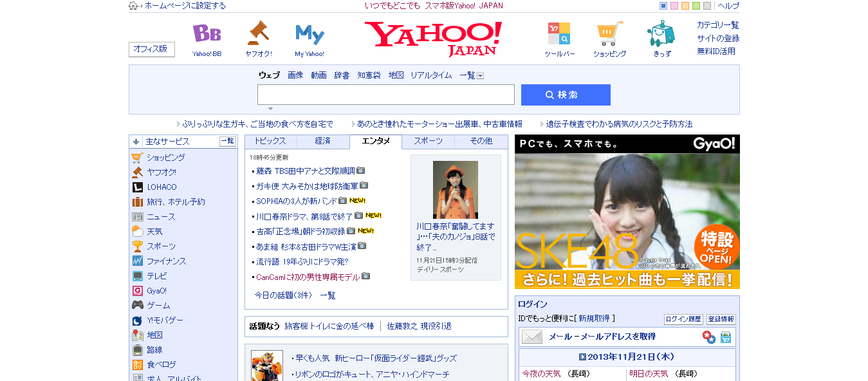Click the sports trophy icon in sidebar
This screenshot has height=381, width=868.
point(137,246)
